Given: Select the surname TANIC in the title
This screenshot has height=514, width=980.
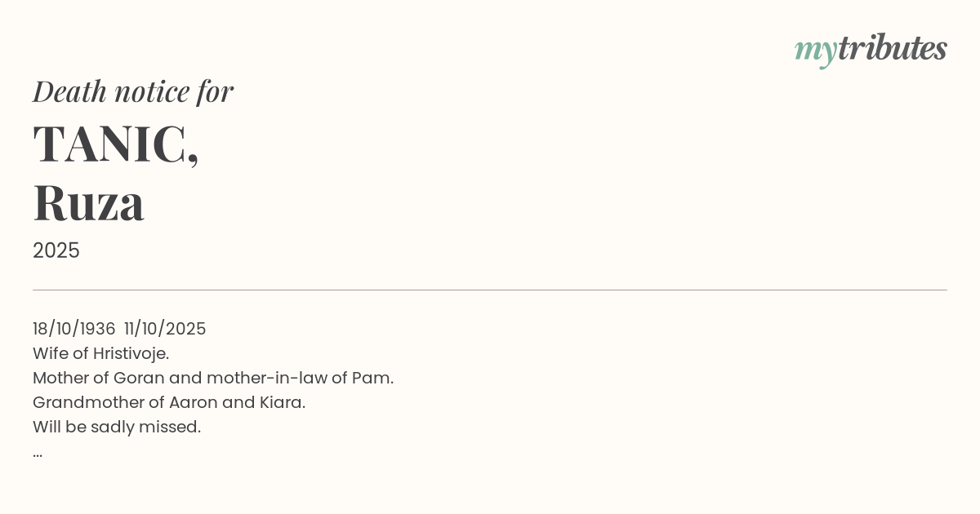Looking at the screenshot, I should pos(110,144).
